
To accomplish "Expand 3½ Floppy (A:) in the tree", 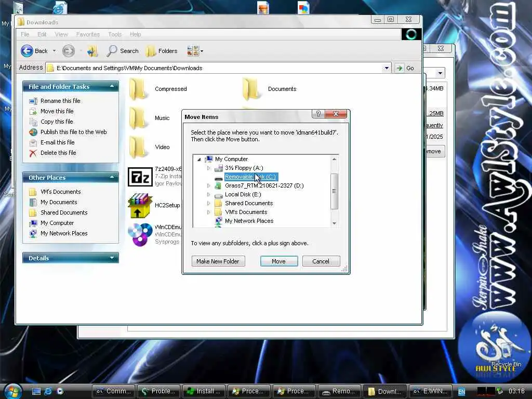I will point(208,168).
